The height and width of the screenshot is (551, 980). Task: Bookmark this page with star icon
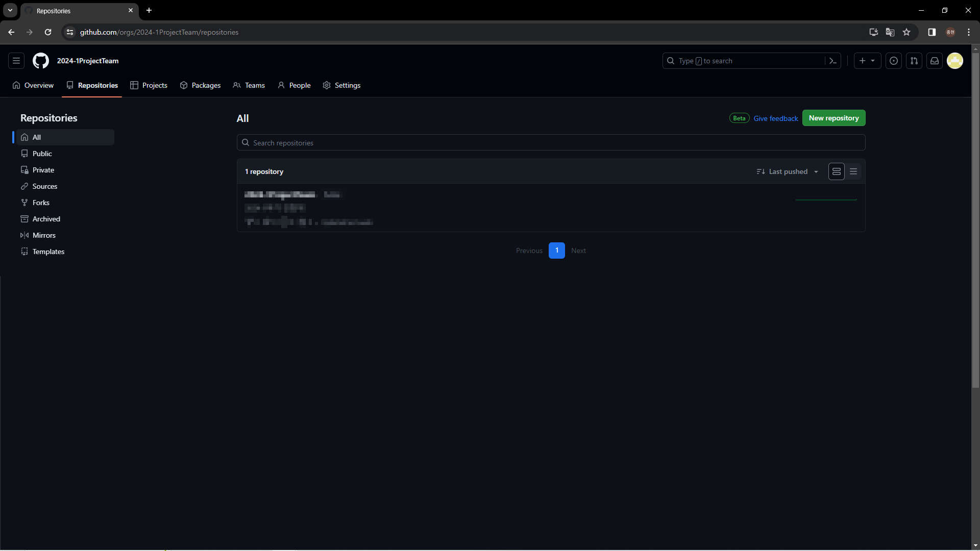pos(906,32)
